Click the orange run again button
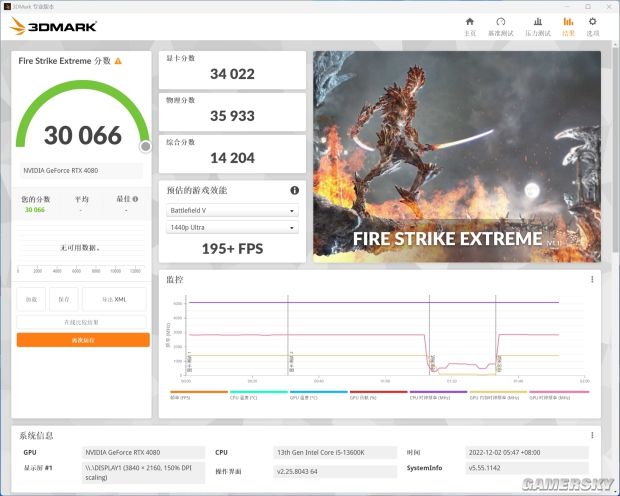Screen dimensions: 620x496 (x=83, y=340)
